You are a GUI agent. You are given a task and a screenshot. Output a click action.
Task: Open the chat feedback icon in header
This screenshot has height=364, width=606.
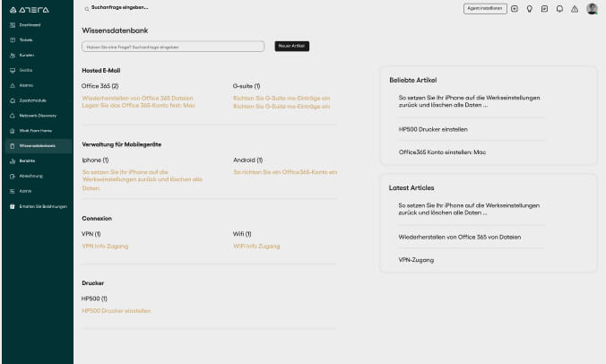pos(544,9)
